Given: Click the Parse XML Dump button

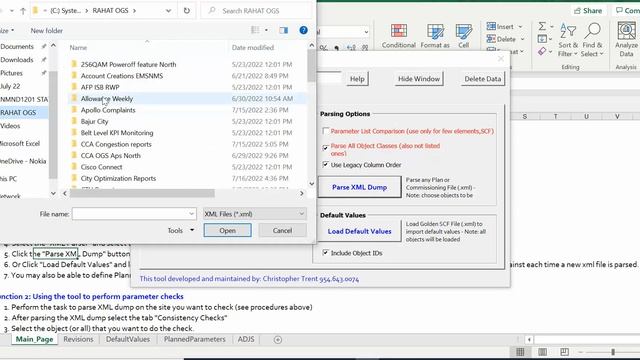Looking at the screenshot, I should tap(359, 187).
